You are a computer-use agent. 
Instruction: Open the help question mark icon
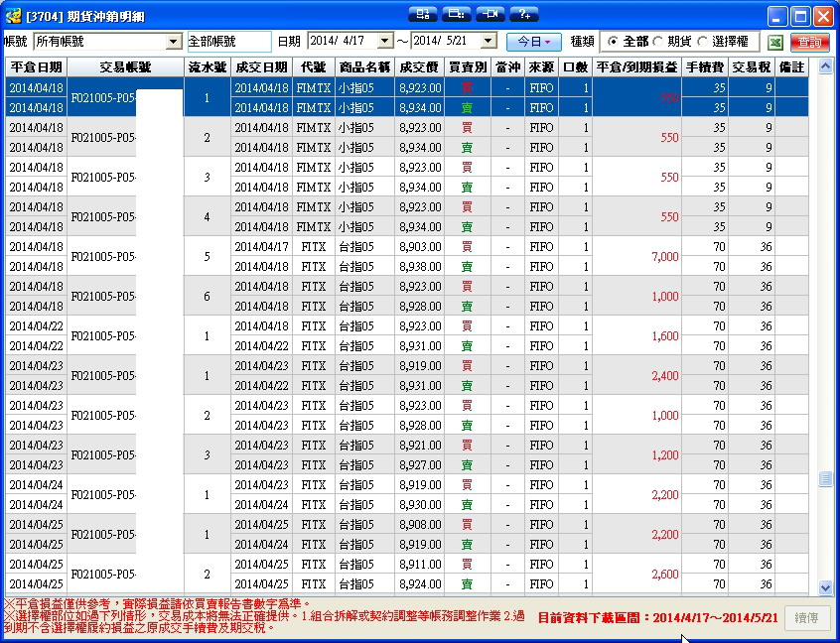524,15
